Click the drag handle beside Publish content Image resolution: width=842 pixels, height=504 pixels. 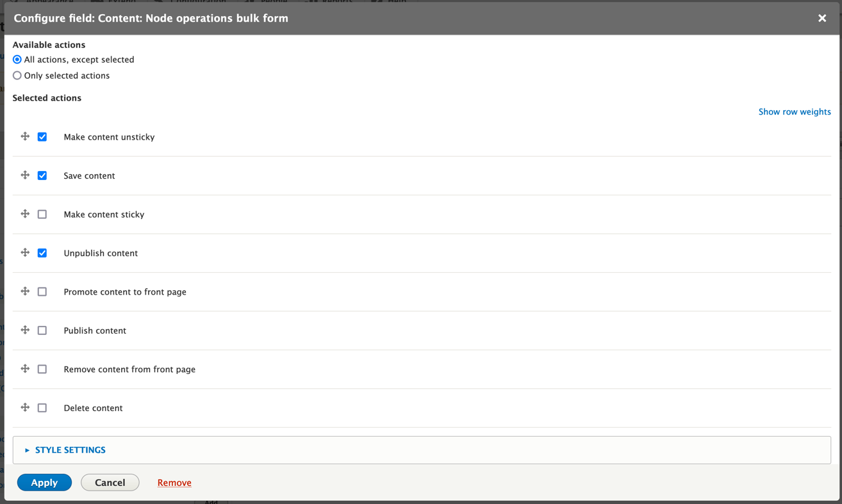(25, 330)
